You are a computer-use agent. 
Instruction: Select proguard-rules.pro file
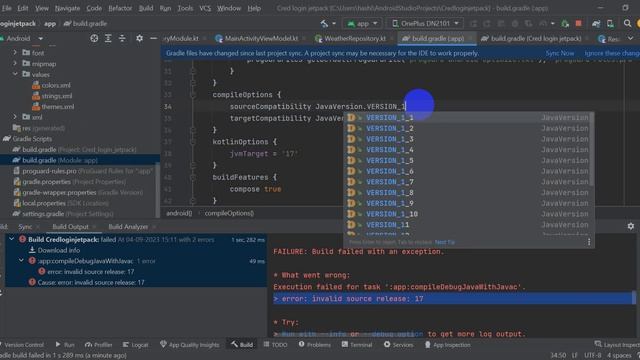pos(83,171)
